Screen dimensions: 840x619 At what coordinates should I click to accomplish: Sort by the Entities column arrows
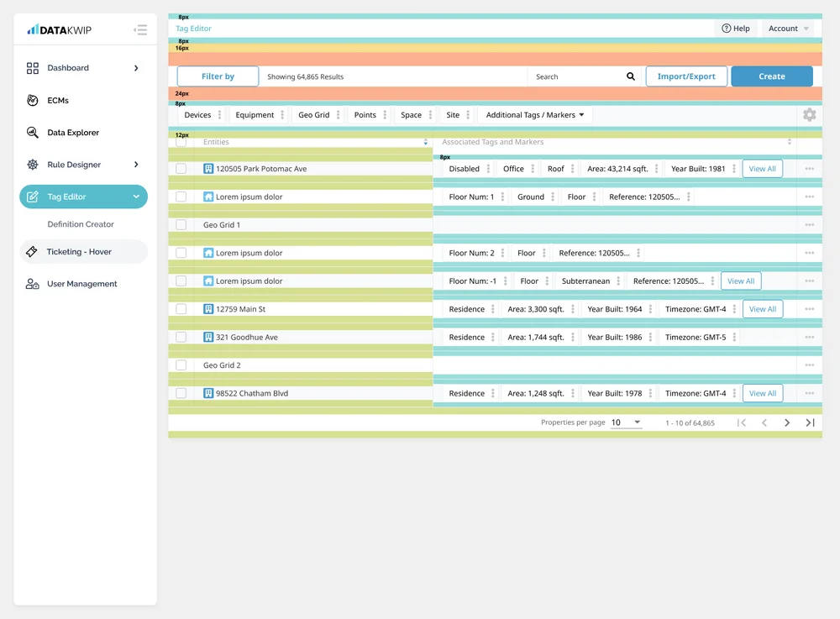(x=425, y=142)
